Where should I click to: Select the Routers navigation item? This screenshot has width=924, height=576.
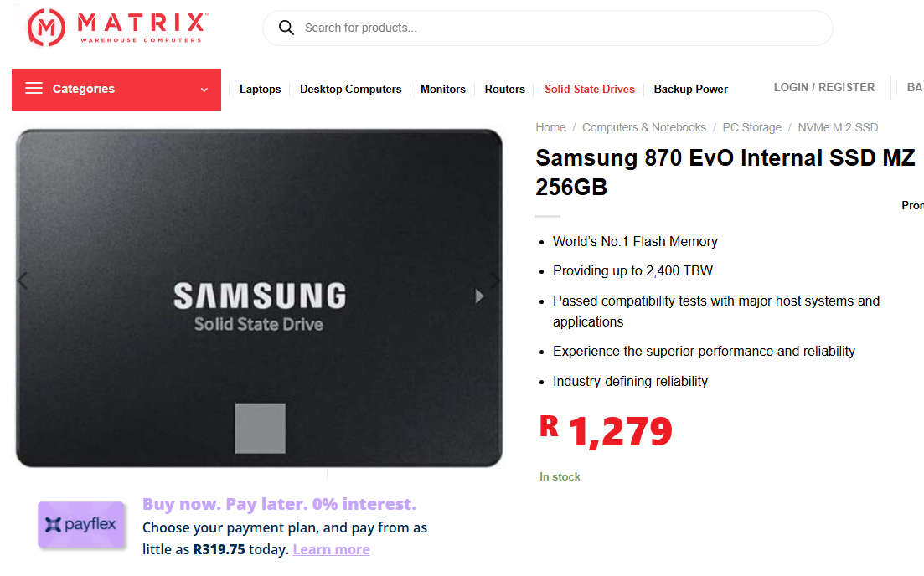tap(504, 89)
